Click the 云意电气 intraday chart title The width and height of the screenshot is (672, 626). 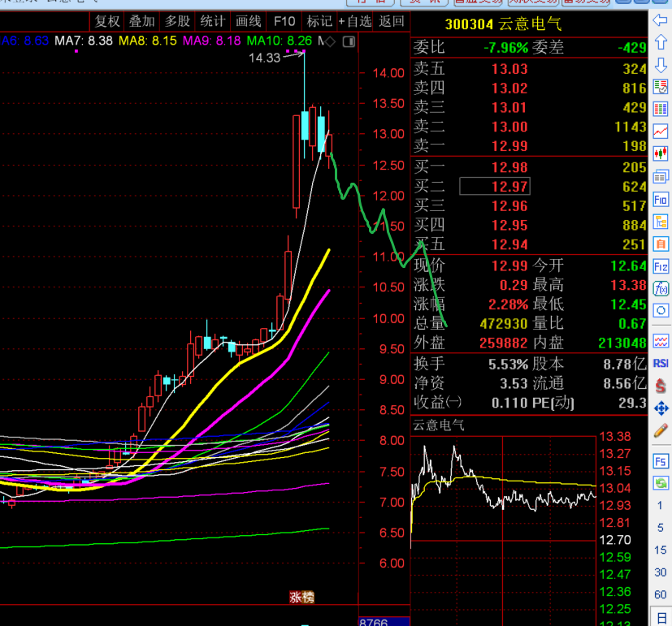[439, 425]
